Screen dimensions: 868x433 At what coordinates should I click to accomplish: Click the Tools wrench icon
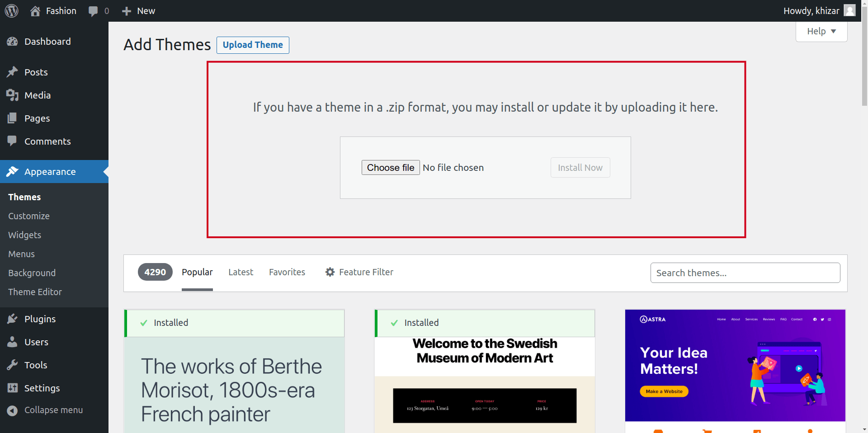(x=12, y=365)
